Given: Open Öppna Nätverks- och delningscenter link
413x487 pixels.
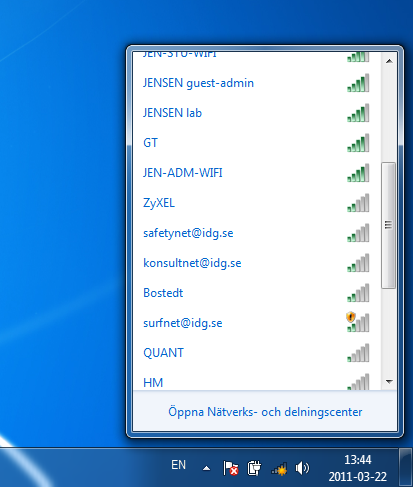Looking at the screenshot, I should (x=265, y=412).
